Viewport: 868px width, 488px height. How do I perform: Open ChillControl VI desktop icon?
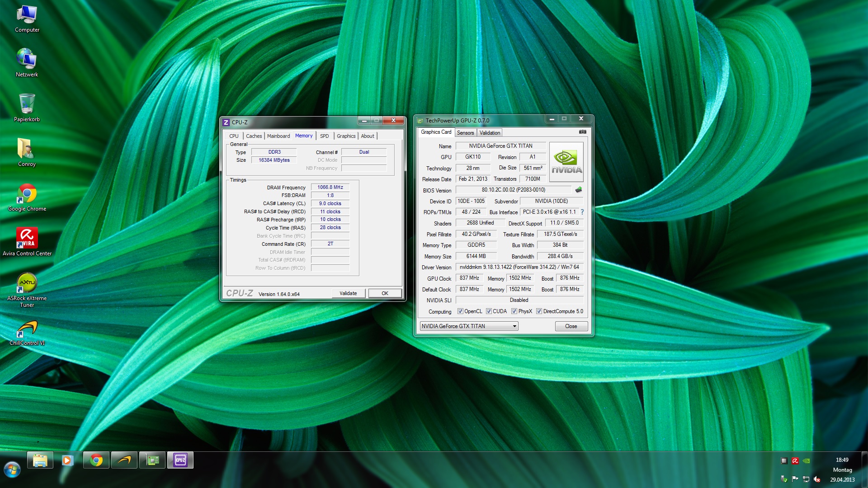[x=27, y=328]
